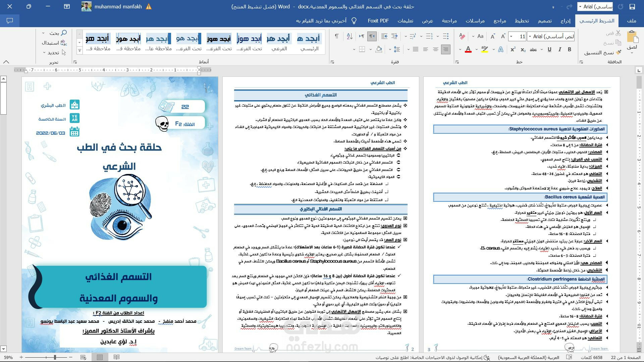Click the Increase Font Size icon
Viewport: 644px width, 362px height.
point(503,36)
